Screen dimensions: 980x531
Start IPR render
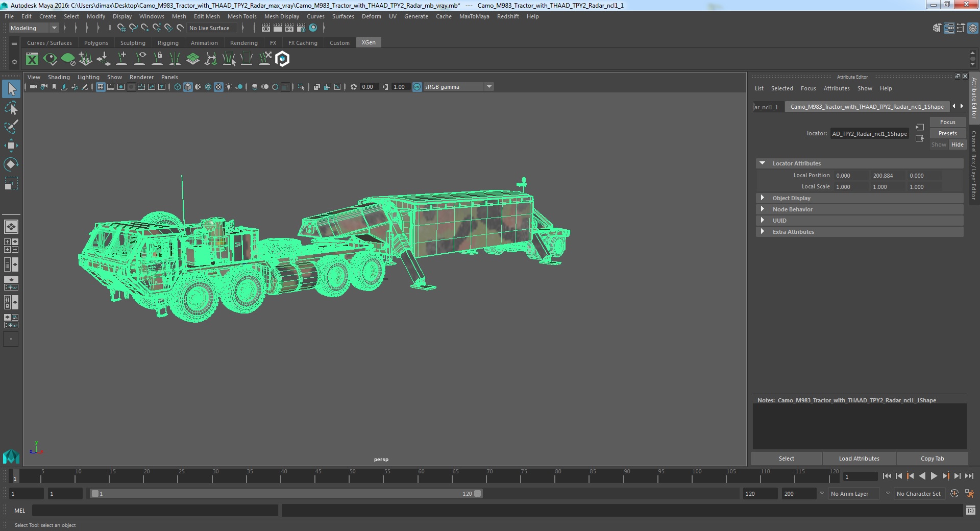[289, 28]
